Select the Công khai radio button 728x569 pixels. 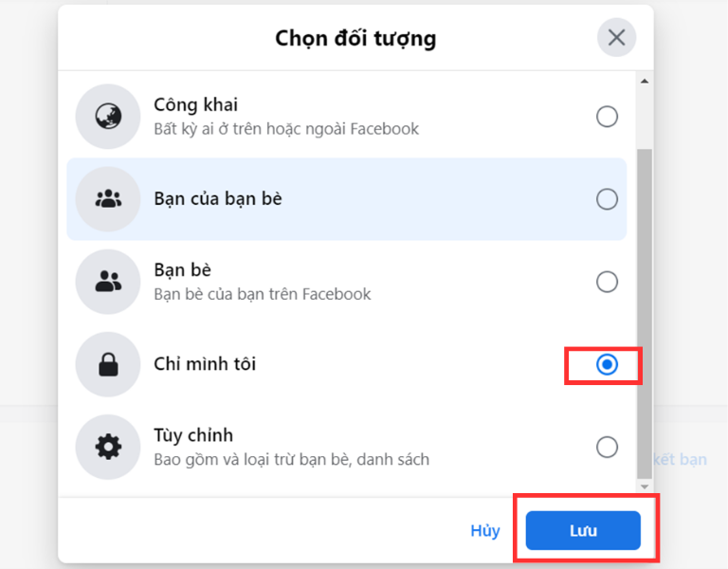point(607,117)
